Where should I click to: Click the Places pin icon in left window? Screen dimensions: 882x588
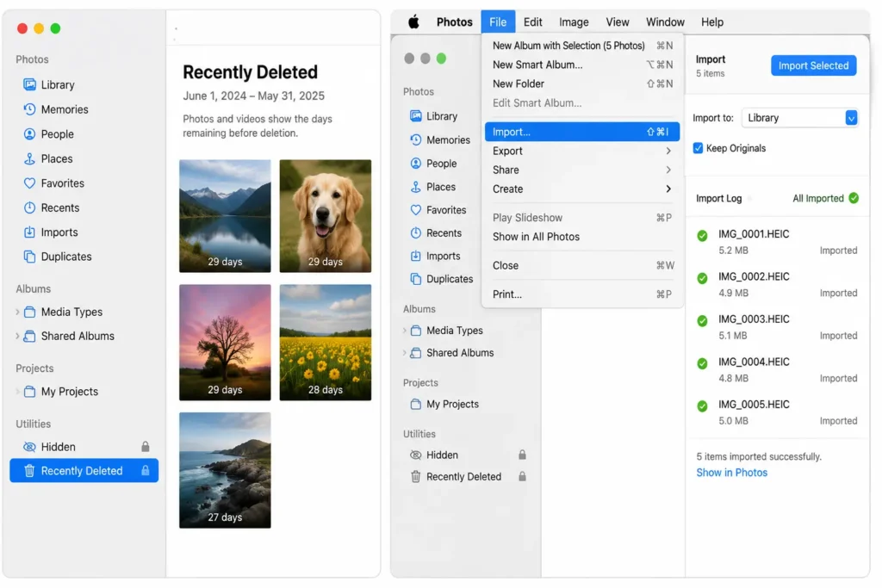coord(29,158)
